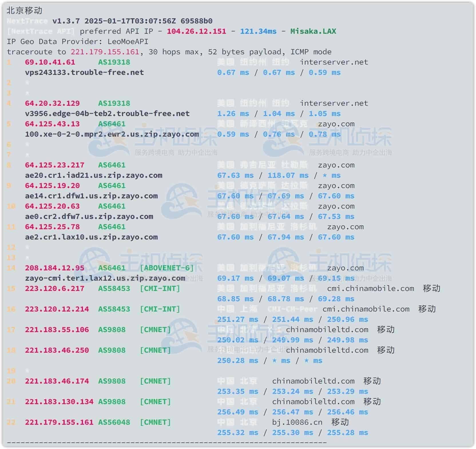This screenshot has height=449, width=476.
Task: Select hop IP "64.20.32.129"
Action: (52, 103)
